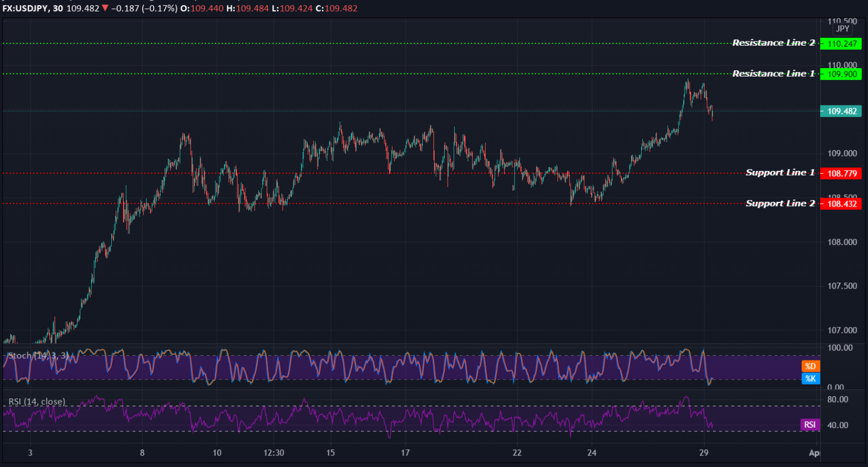The height and width of the screenshot is (467, 868).
Task: Click the date label 17 on time axis
Action: tap(405, 453)
